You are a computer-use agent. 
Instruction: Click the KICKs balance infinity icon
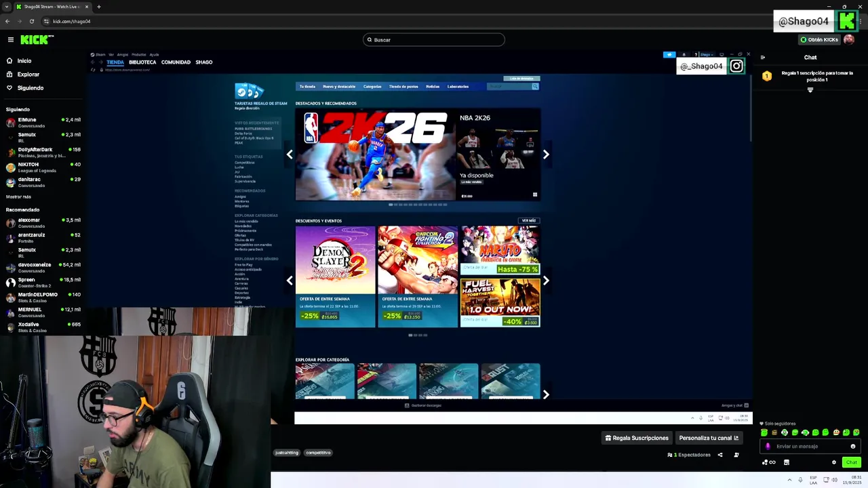769,462
